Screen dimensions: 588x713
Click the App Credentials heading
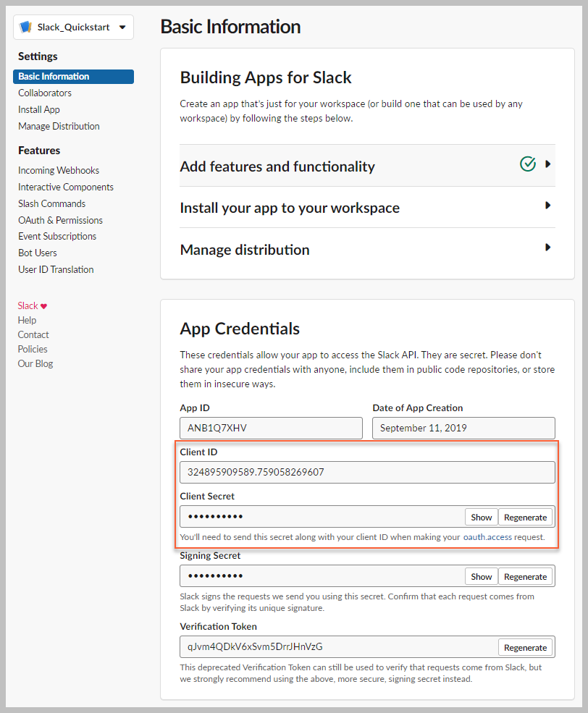pyautogui.click(x=240, y=329)
